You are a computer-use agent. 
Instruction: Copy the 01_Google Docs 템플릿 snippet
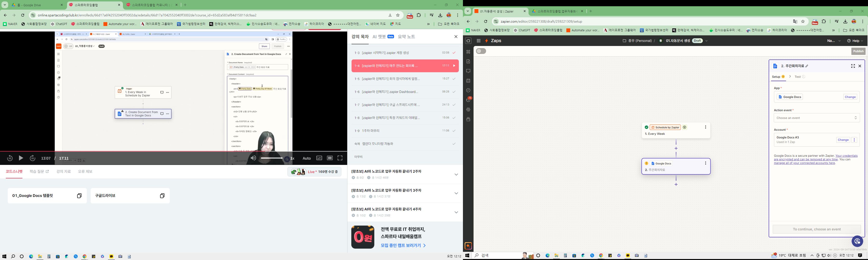click(x=80, y=196)
